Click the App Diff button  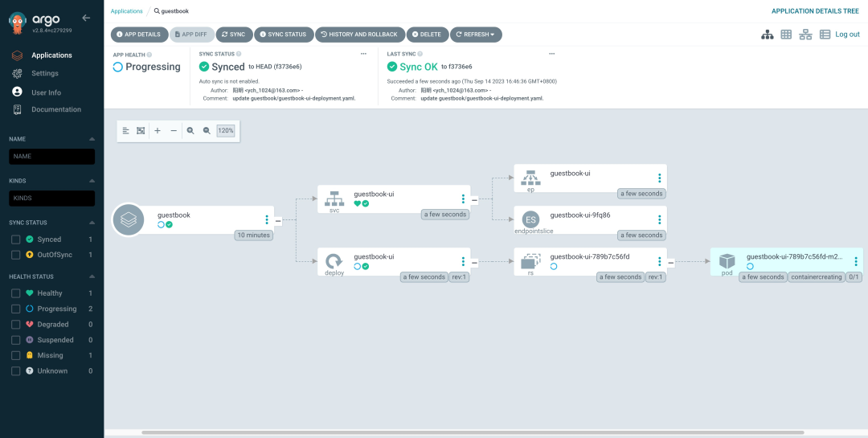coord(191,35)
